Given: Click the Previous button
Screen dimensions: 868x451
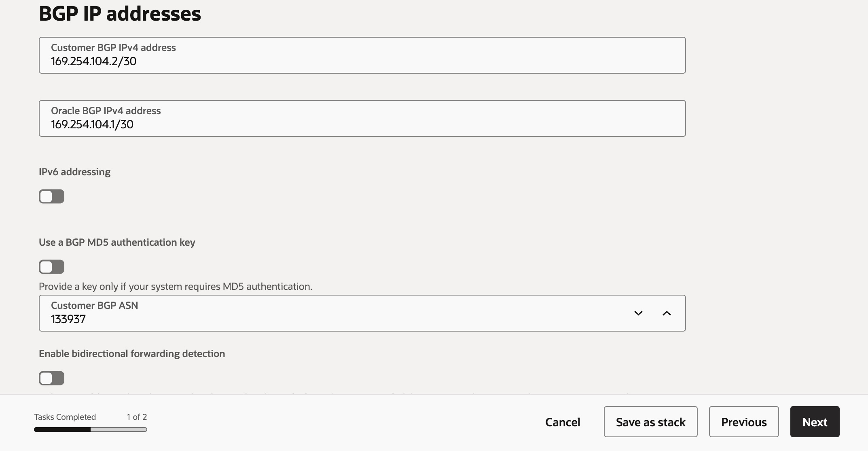Looking at the screenshot, I should pos(743,421).
